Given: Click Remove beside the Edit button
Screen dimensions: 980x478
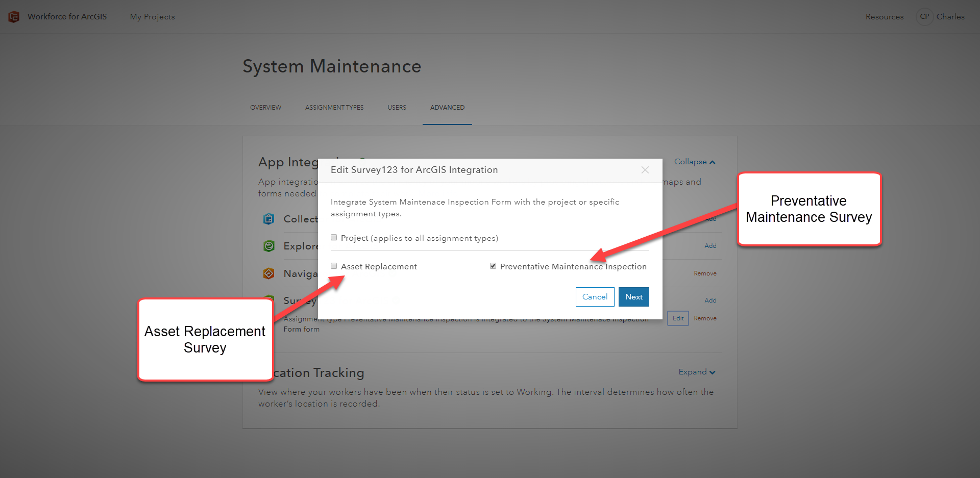Looking at the screenshot, I should [x=705, y=318].
